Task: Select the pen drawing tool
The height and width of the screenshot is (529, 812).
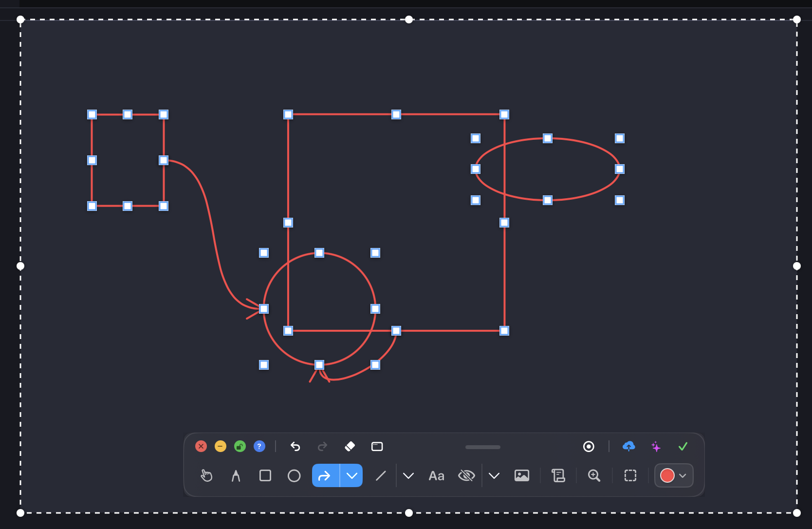Action: tap(236, 475)
